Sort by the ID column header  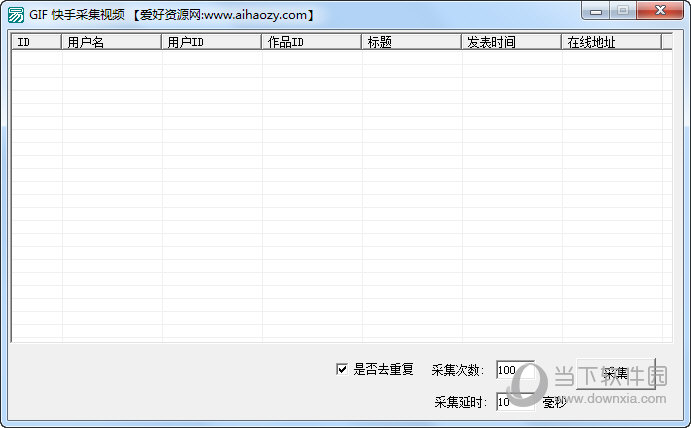coord(36,42)
